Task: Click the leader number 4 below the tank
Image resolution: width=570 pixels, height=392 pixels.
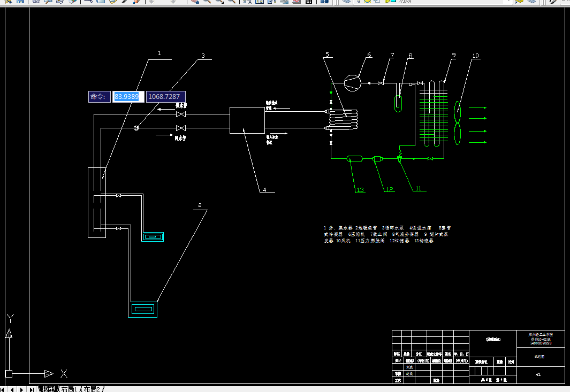Action: pyautogui.click(x=264, y=190)
